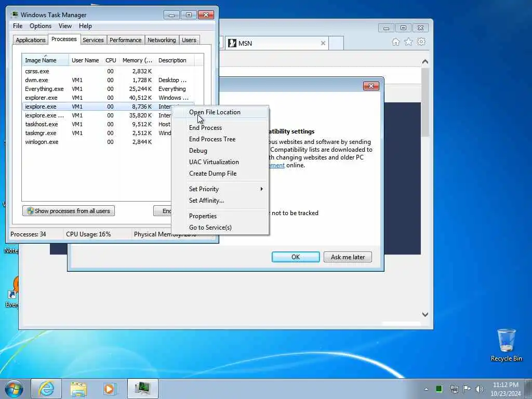Screen dimensions: 532x399
Task: Switch to Services tab
Action: click(93, 40)
